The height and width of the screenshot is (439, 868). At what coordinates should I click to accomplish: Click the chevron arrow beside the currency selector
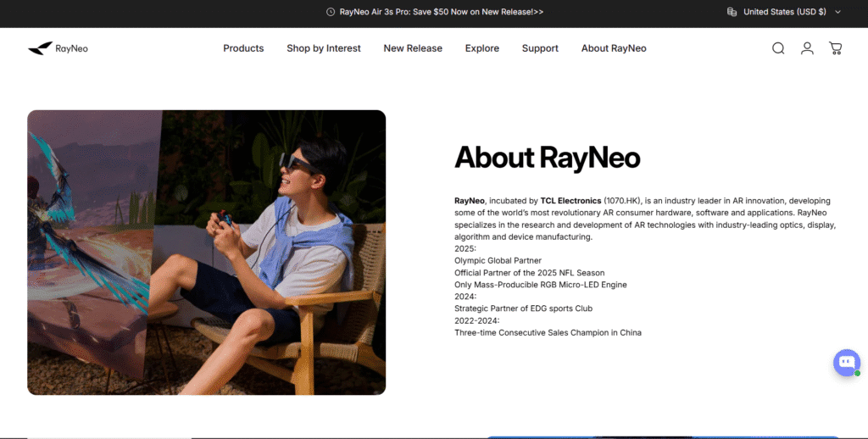pos(838,12)
